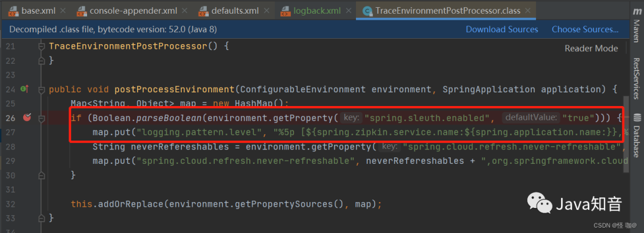Click the implements-method gutter icon on line 24
644x233 pixels.
pos(24,89)
